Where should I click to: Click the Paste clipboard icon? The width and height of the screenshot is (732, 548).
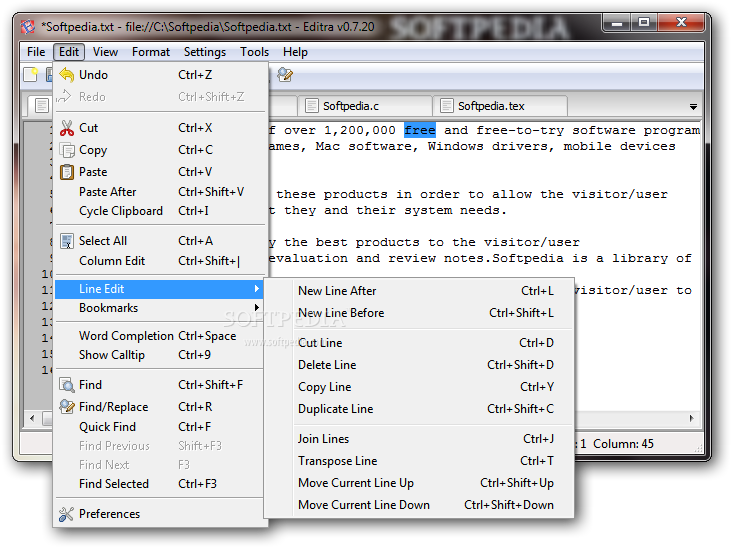click(67, 172)
